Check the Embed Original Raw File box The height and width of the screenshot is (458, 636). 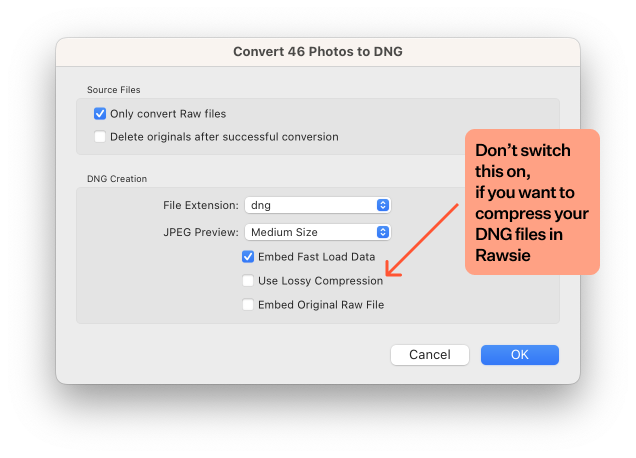click(x=248, y=305)
